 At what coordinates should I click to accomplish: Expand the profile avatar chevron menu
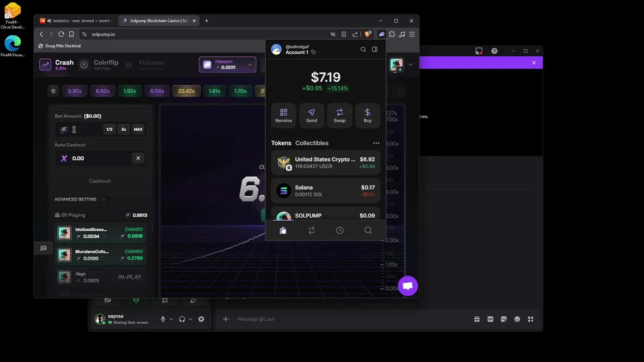[x=411, y=64]
